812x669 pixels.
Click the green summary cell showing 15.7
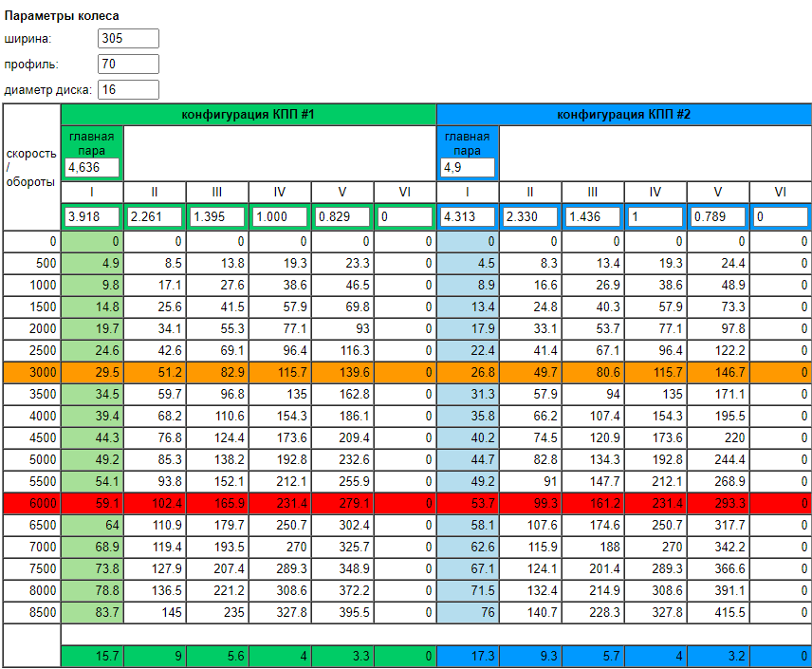92,656
